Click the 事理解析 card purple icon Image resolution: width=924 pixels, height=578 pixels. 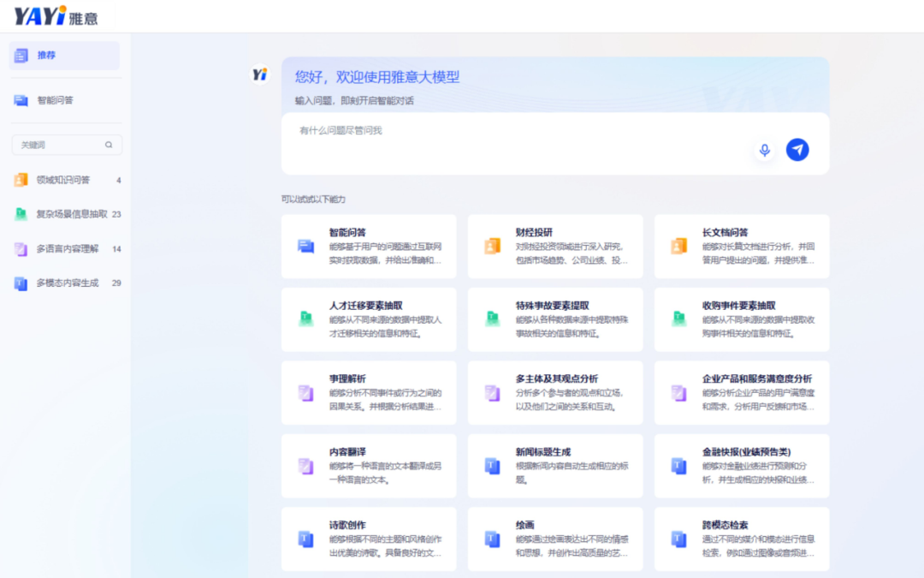305,392
